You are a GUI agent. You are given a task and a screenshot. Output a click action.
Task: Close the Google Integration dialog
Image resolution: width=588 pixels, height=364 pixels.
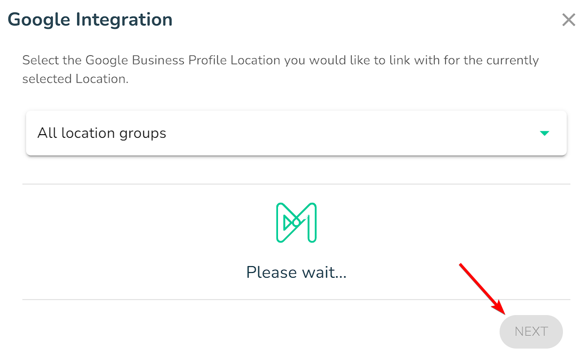pyautogui.click(x=568, y=20)
